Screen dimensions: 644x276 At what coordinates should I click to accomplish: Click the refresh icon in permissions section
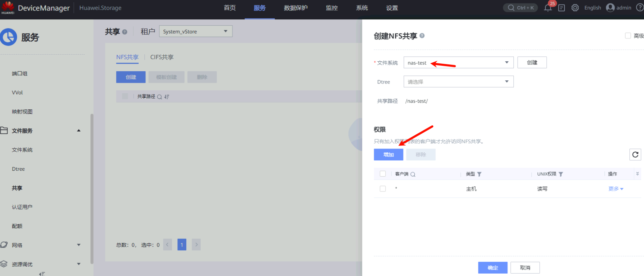pos(635,154)
